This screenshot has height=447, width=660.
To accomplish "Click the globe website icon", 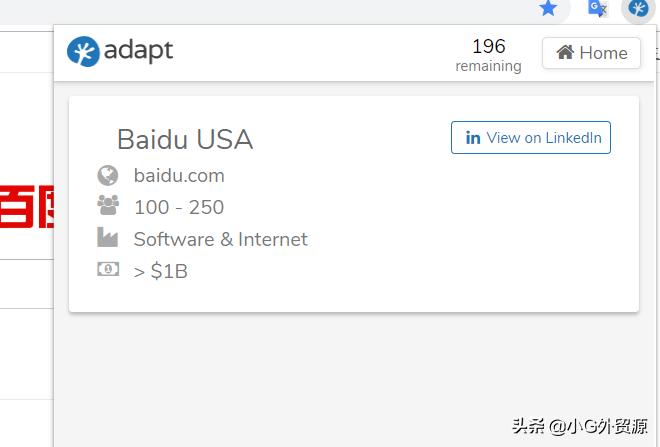I will [108, 175].
